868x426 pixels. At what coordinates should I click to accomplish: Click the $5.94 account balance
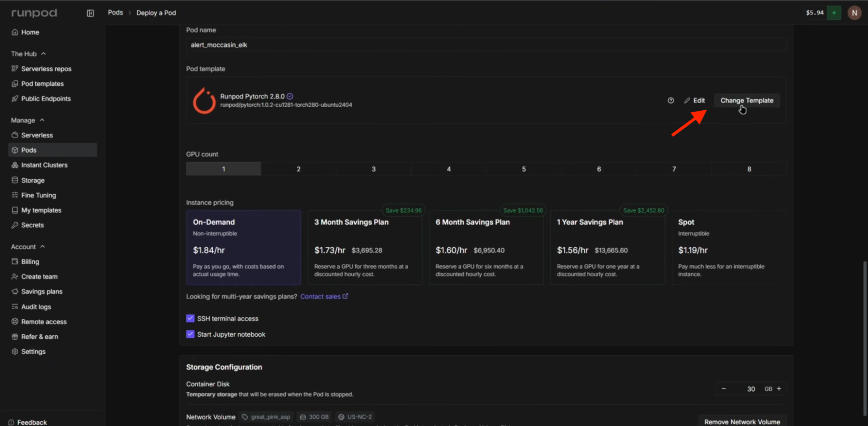[x=815, y=13]
